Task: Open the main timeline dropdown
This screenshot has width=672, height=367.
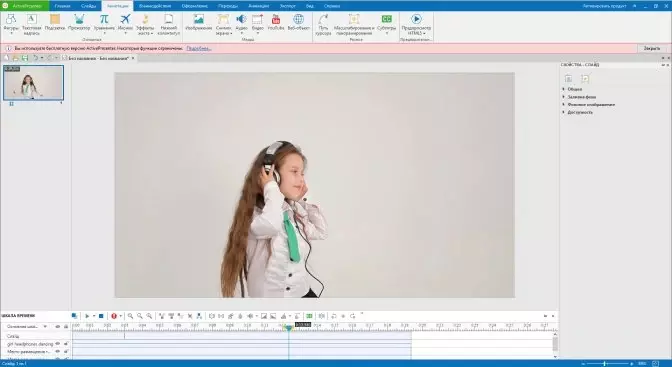Action: point(45,327)
